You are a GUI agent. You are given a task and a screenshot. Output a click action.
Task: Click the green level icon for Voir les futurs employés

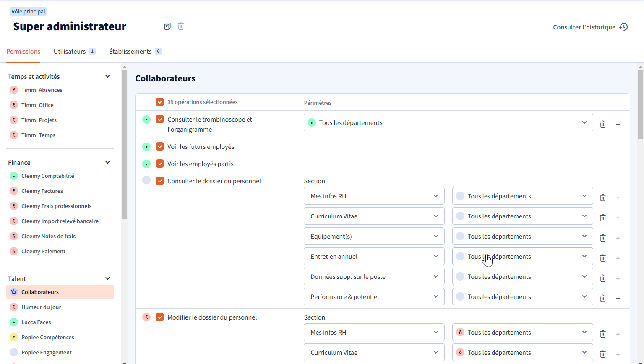(146, 147)
